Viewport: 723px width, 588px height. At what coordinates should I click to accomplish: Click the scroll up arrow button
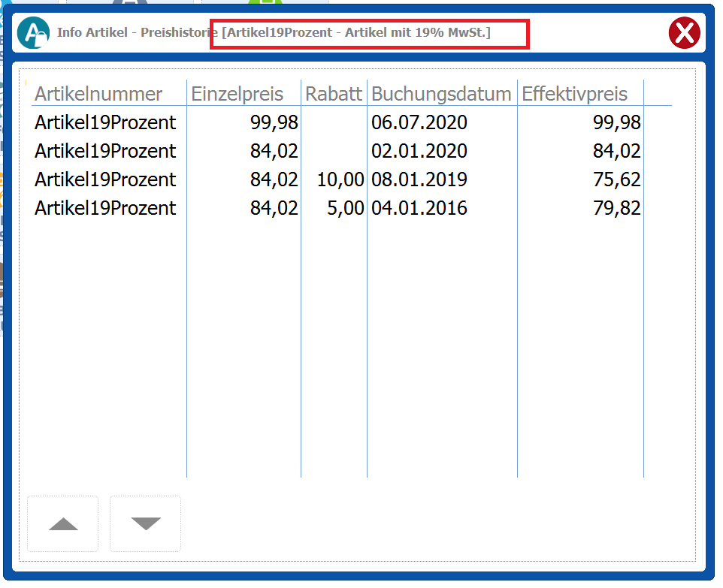coord(63,524)
